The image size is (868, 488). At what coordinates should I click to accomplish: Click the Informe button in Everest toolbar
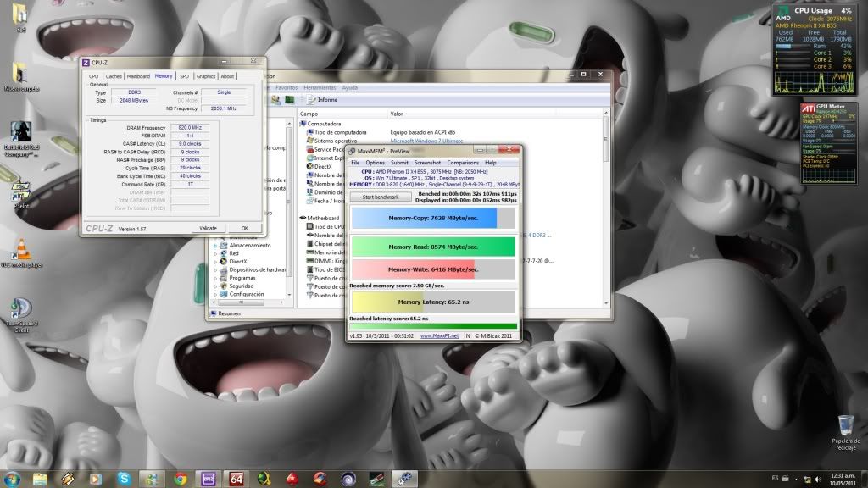pyautogui.click(x=322, y=100)
